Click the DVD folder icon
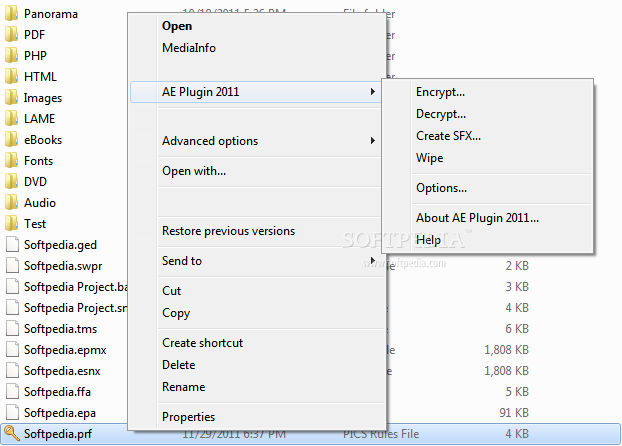Screen dimensions: 622x446 click(x=12, y=182)
